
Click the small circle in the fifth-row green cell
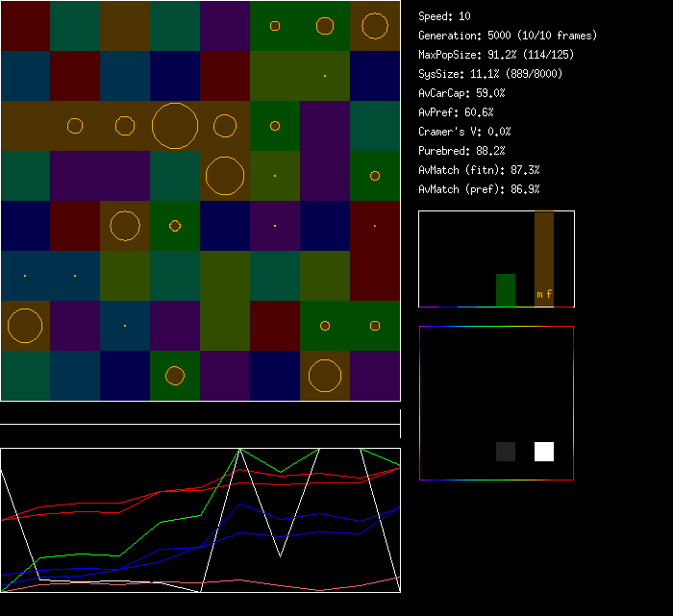coord(175,226)
